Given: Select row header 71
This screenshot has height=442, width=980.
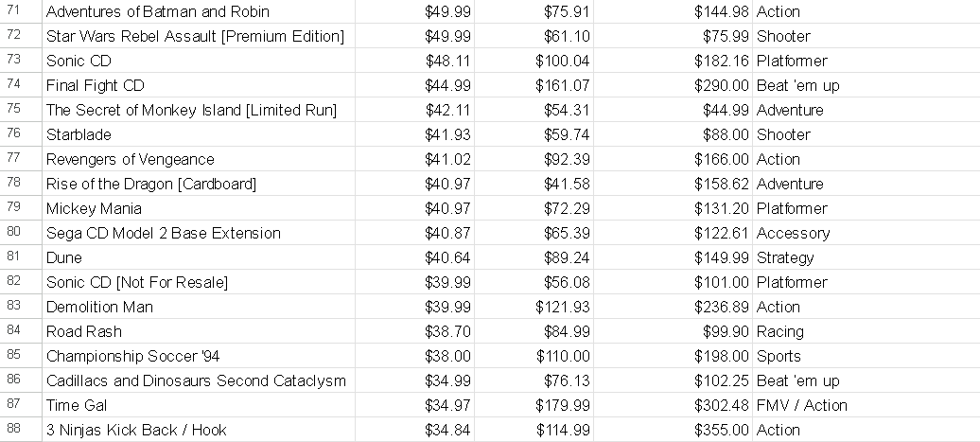Looking at the screenshot, I should 13,11.
